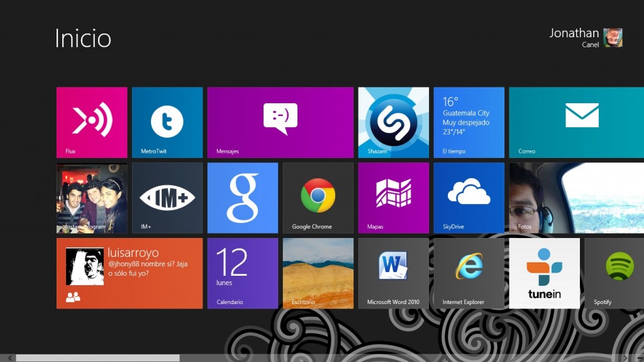Viewport: 644px width, 362px height.
Task: Click the scrollbar left arrow
Action: (x=10, y=358)
